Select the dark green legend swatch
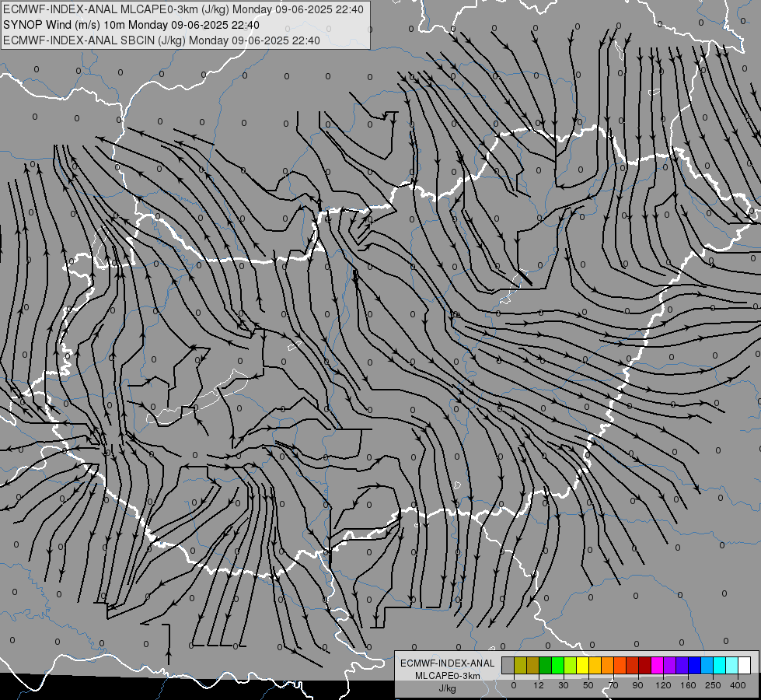 546,665
